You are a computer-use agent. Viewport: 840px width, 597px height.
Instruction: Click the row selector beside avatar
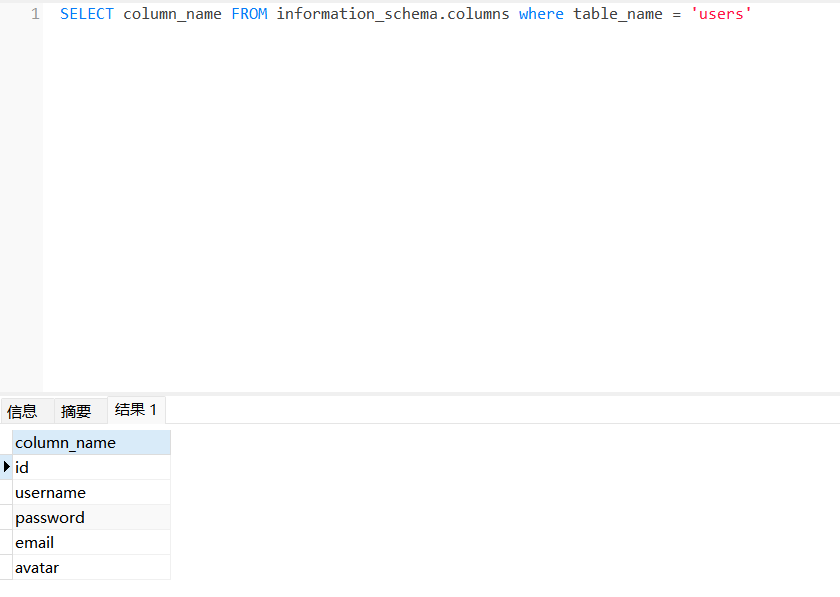coord(6,567)
